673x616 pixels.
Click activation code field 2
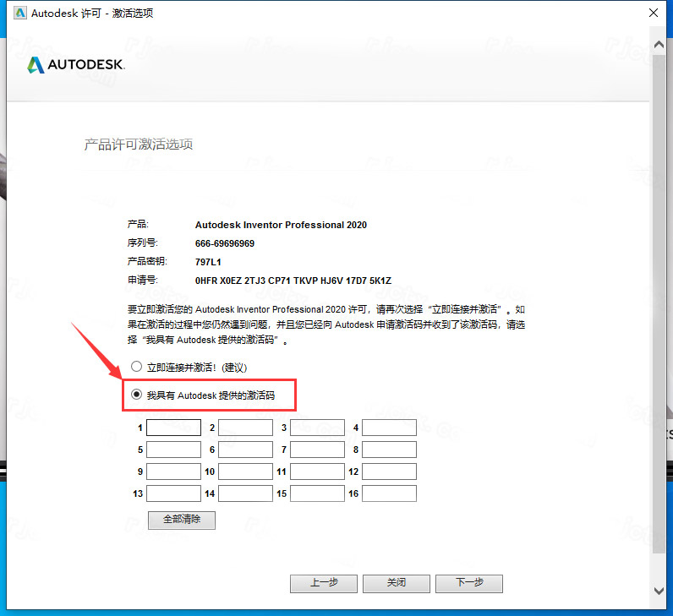(x=245, y=428)
